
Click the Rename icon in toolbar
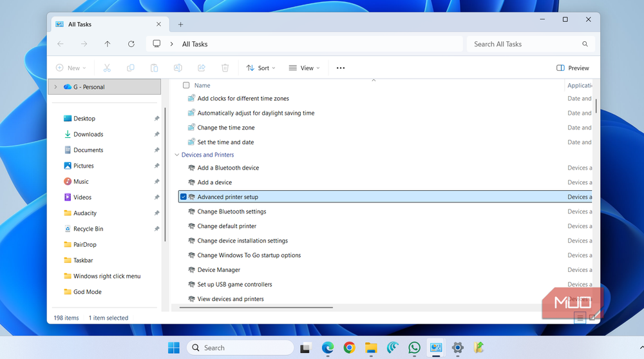pyautogui.click(x=178, y=68)
